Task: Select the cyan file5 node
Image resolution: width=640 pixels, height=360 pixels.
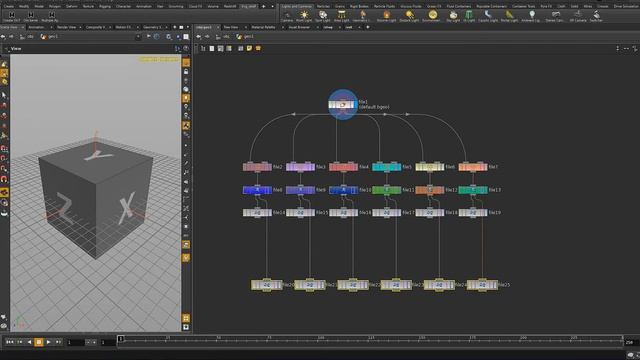Action: [387, 167]
